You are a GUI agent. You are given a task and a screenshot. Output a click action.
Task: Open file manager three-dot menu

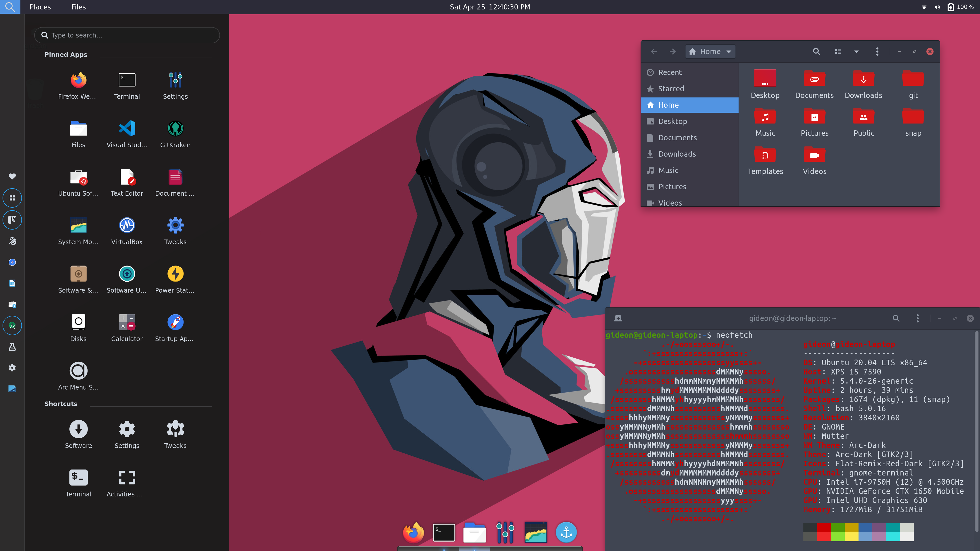[877, 51]
